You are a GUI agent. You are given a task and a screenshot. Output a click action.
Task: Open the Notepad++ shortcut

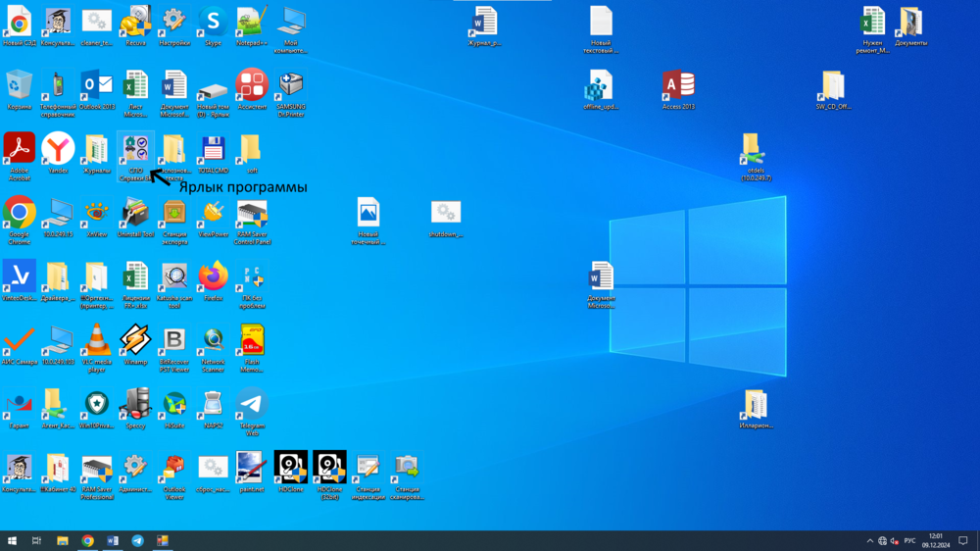pyautogui.click(x=252, y=26)
